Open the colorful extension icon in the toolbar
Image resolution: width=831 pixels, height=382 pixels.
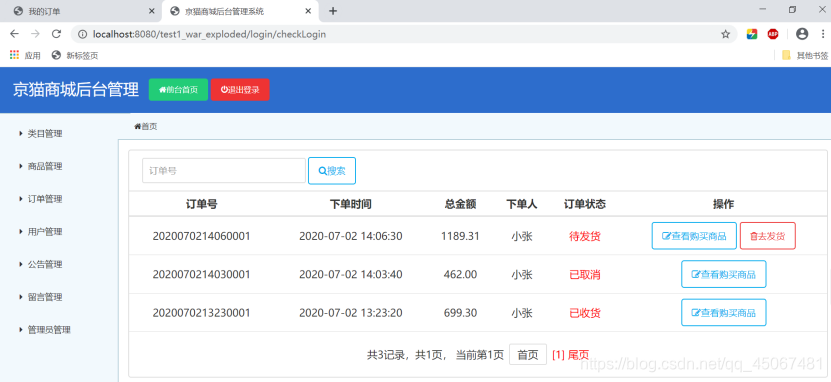point(752,34)
